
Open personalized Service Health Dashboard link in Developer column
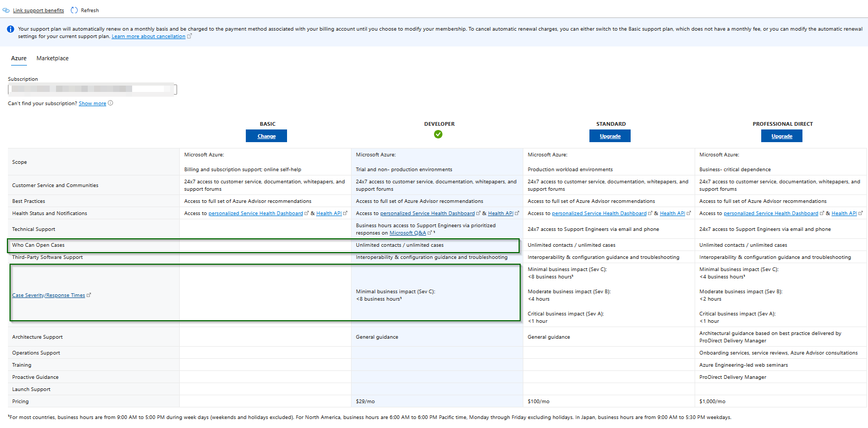[428, 213]
